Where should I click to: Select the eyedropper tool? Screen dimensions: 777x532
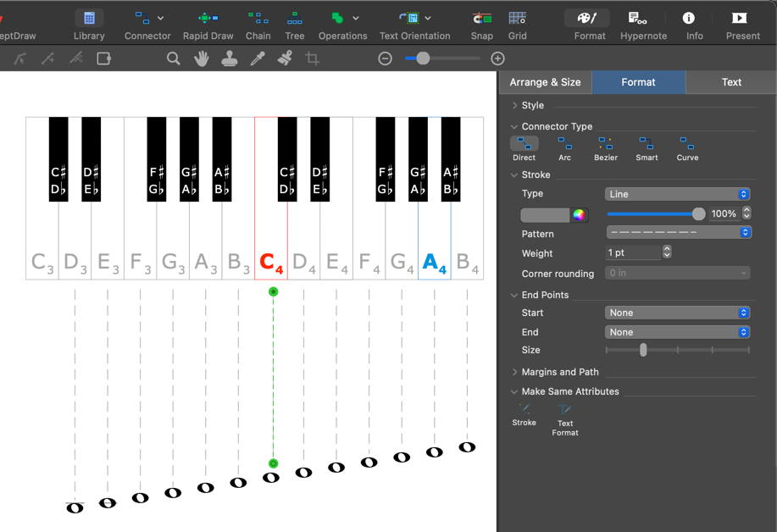click(258, 58)
